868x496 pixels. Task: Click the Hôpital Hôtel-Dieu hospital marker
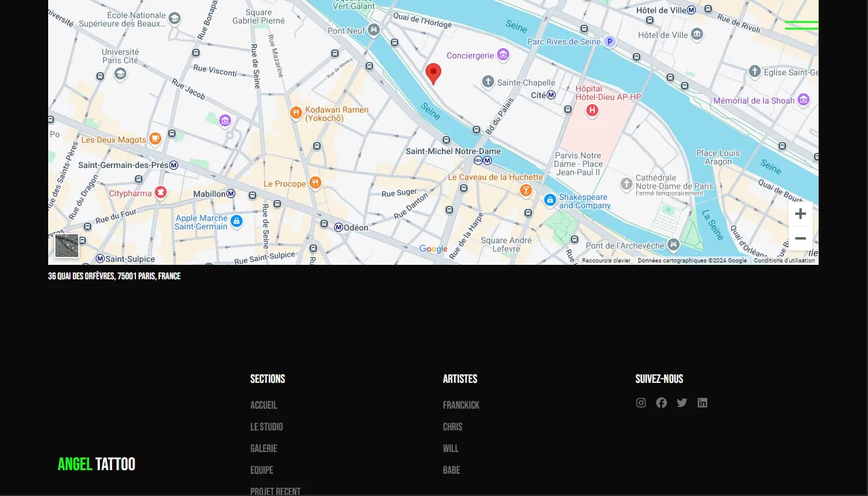click(x=592, y=110)
